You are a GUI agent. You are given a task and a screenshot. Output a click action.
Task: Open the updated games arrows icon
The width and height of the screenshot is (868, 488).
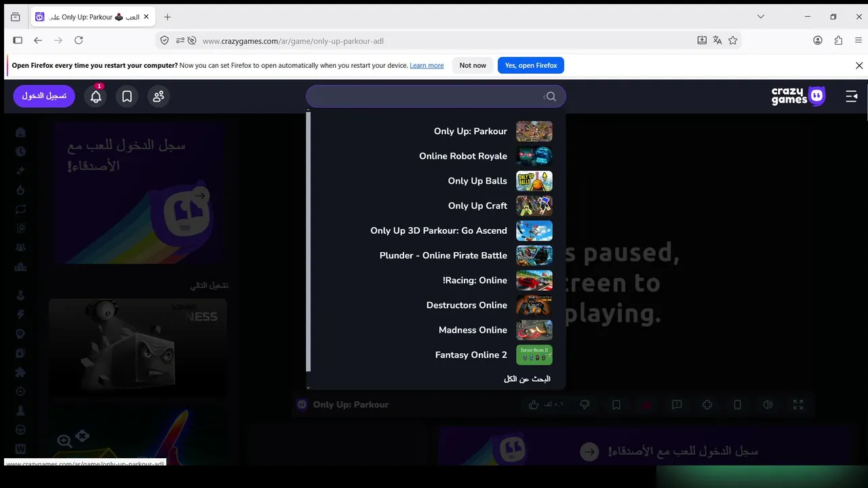[x=20, y=209]
